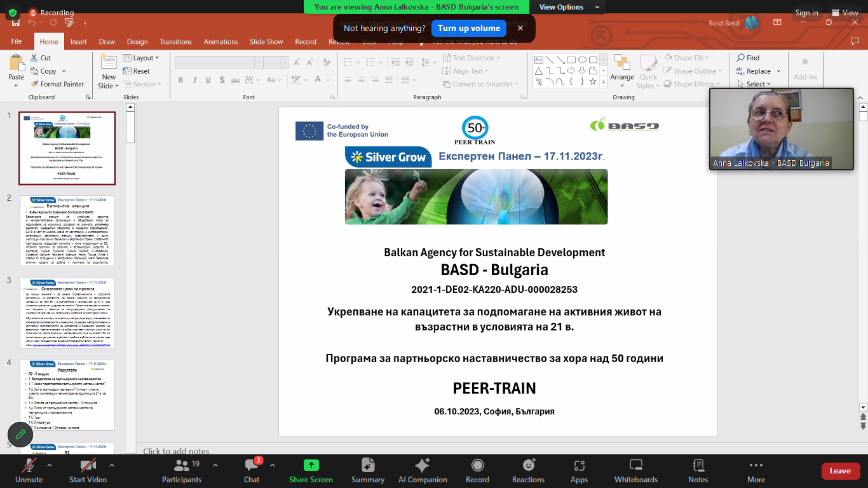868x488 pixels.
Task: Click Basd Basd account avatar
Action: point(752,23)
